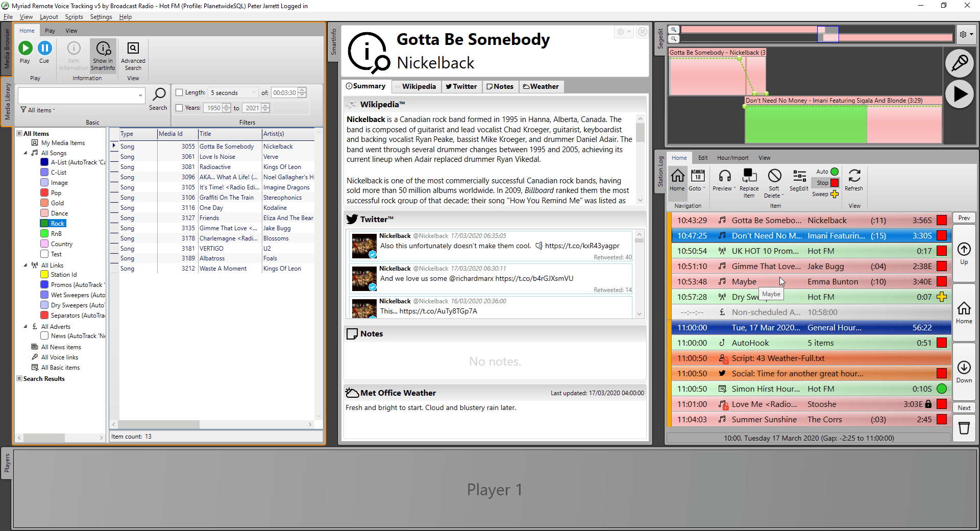980x531 pixels.
Task: Open SegEdit settings gear dropdown
Action: (966, 34)
